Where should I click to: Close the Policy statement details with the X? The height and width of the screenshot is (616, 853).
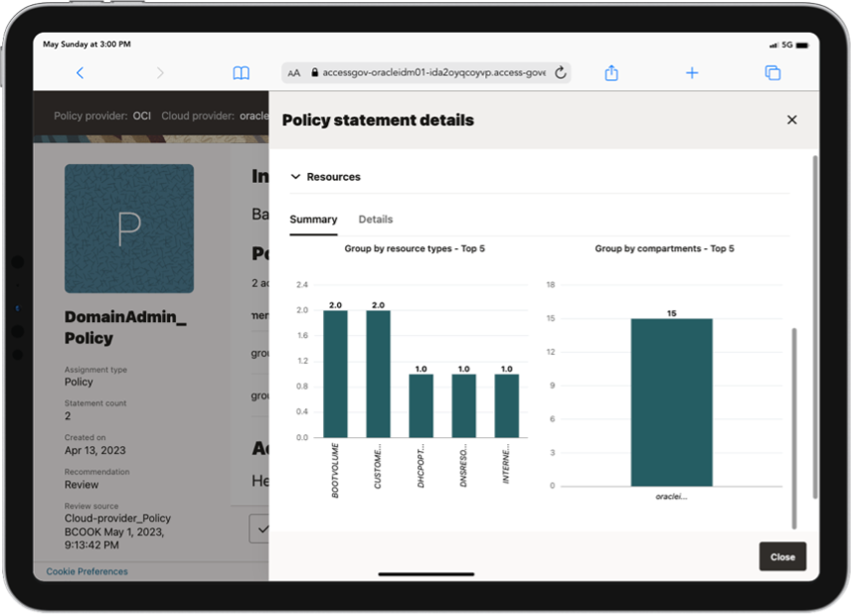pos(791,119)
